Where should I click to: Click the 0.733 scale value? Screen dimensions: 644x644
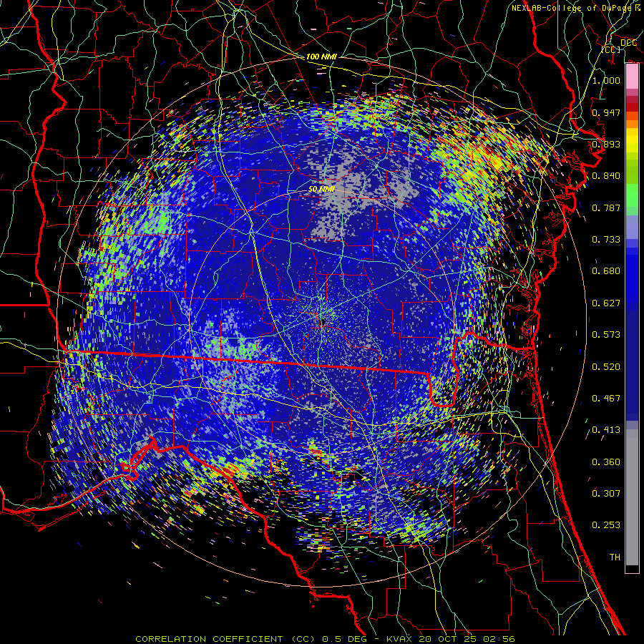[606, 240]
